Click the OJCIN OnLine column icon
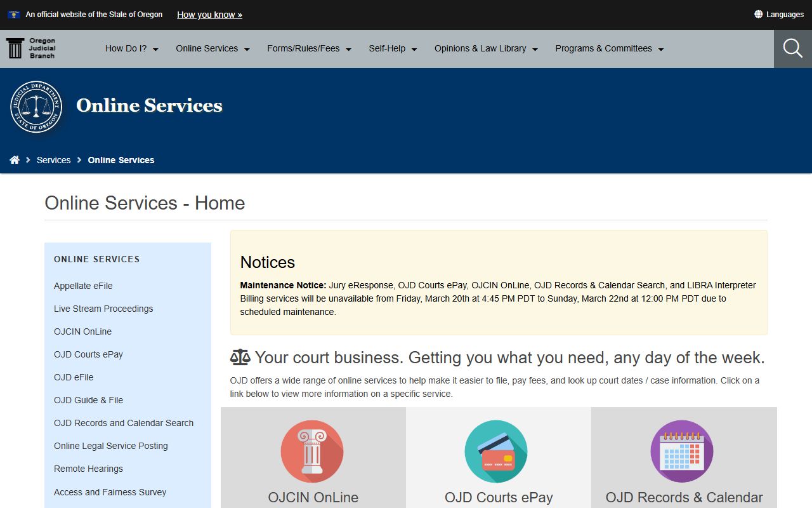This screenshot has height=508, width=812. (x=312, y=451)
